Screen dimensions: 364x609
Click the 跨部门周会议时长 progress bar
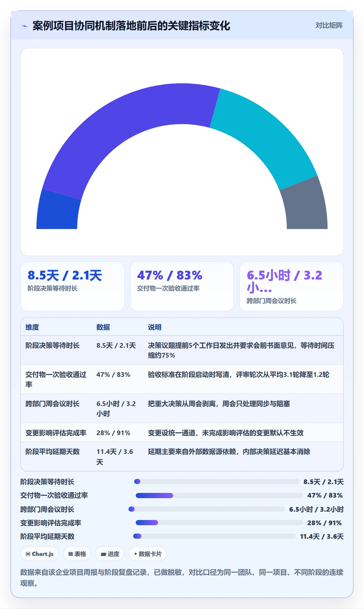tap(207, 509)
